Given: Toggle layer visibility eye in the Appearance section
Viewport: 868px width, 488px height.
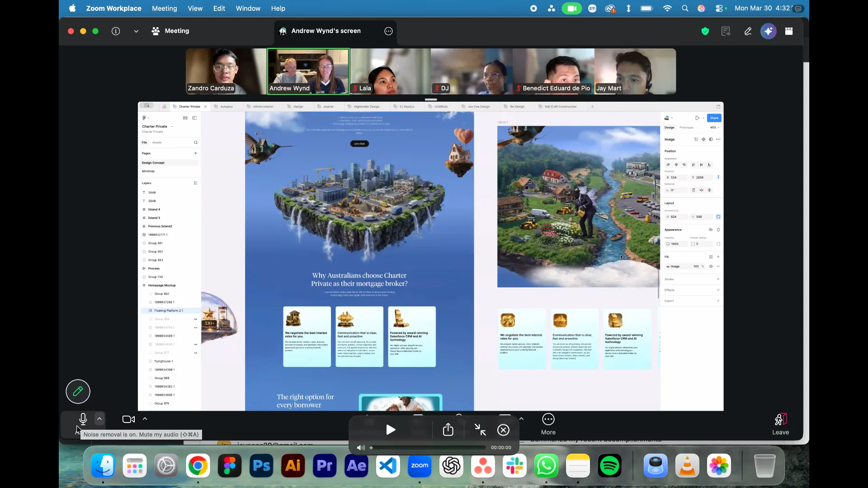Looking at the screenshot, I should (711, 230).
